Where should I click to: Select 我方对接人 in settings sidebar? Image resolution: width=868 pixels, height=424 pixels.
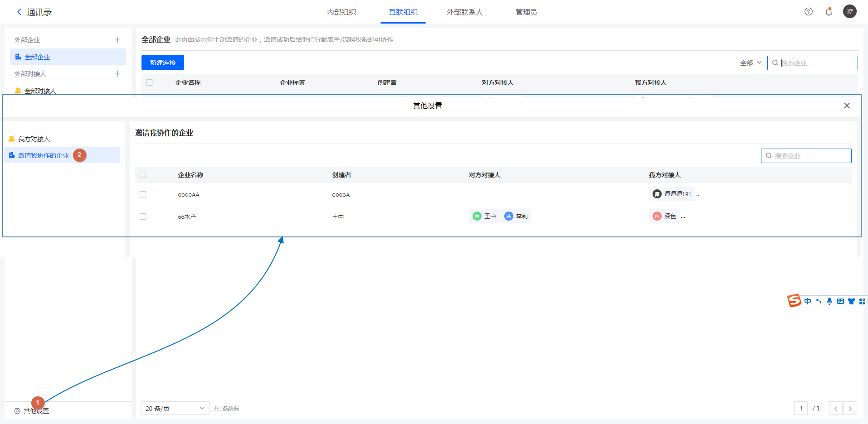[34, 139]
